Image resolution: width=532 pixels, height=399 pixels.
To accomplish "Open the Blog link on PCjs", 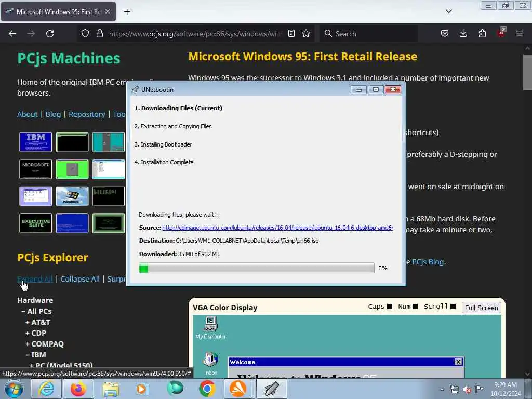I will click(x=54, y=114).
